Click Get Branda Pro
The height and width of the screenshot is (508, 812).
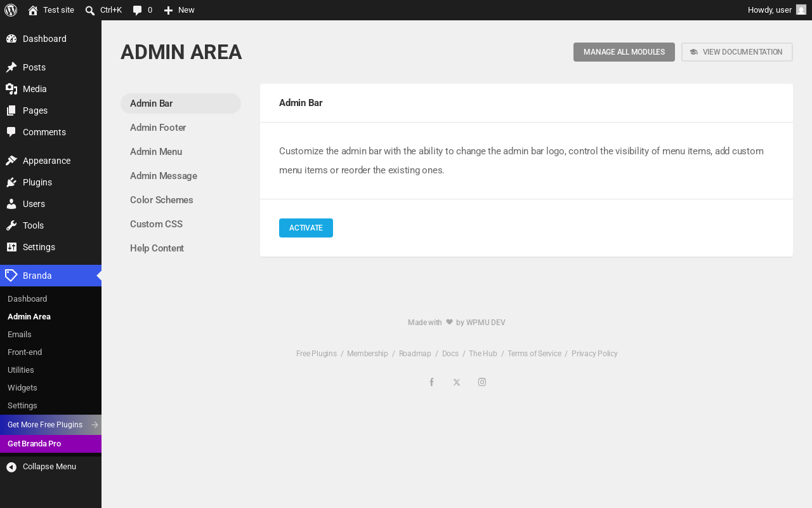coord(51,444)
